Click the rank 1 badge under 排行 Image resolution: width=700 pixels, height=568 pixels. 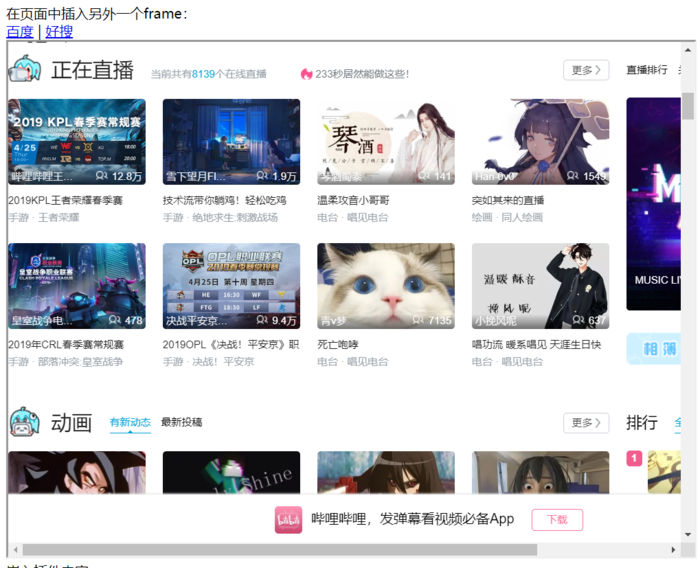click(634, 459)
